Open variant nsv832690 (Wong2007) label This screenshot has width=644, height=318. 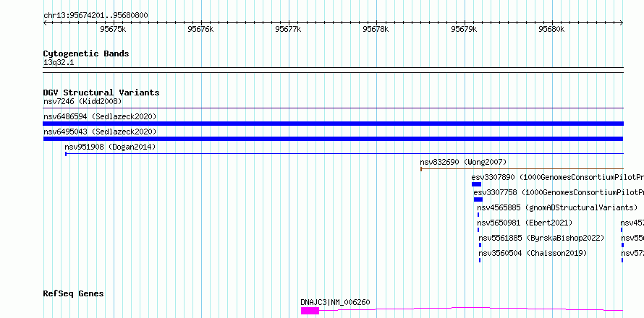point(463,162)
